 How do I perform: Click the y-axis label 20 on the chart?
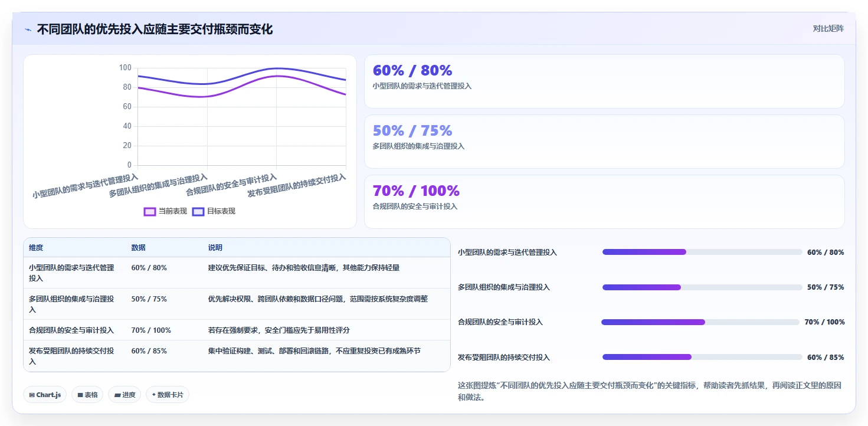(127, 146)
